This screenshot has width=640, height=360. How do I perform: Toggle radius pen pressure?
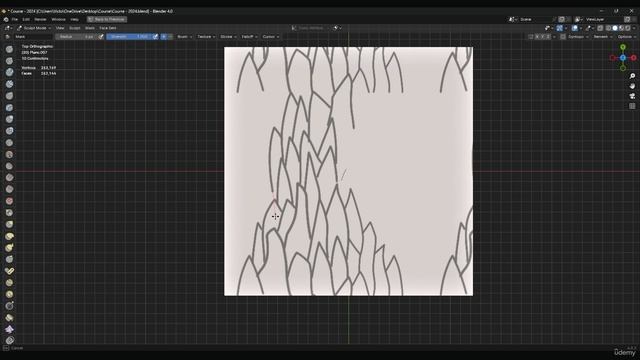101,37
